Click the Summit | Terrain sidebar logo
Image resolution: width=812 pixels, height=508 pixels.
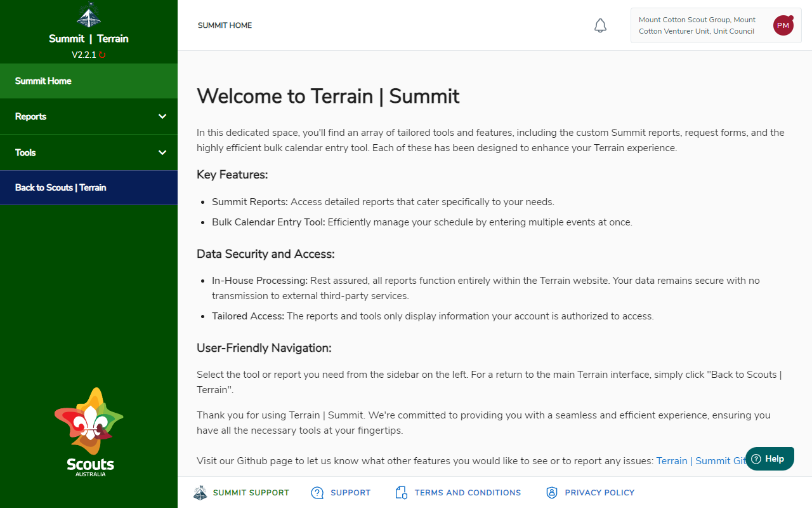(89, 38)
